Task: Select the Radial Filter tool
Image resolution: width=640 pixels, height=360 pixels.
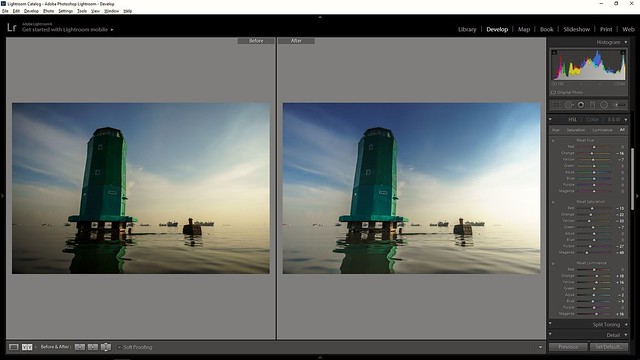Action: coord(604,105)
